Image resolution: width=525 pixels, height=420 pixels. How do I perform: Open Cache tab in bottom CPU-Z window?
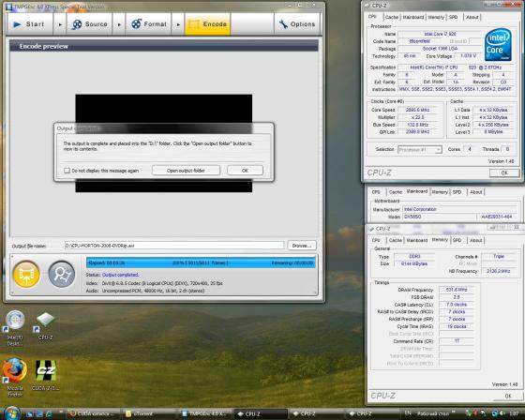pos(395,240)
